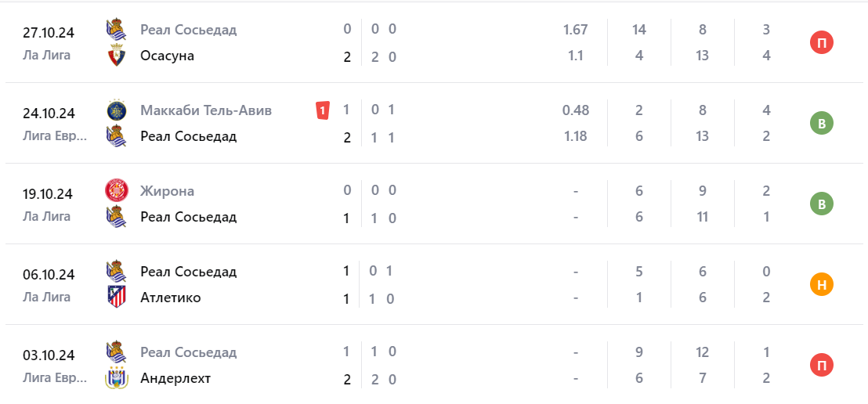Open the Маккаби Тель-Авив team link
The width and height of the screenshot is (868, 404).
(206, 110)
